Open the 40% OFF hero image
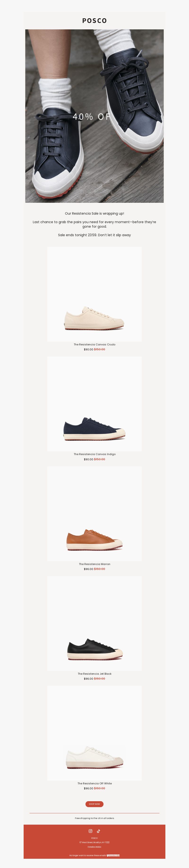The height and width of the screenshot is (868, 189). point(94,116)
